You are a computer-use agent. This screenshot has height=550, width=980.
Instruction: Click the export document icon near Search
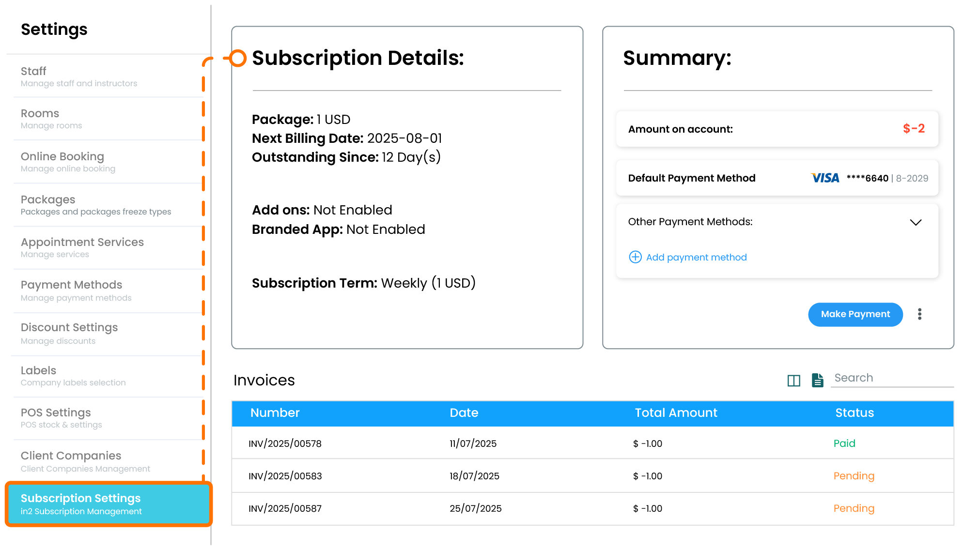[817, 381]
